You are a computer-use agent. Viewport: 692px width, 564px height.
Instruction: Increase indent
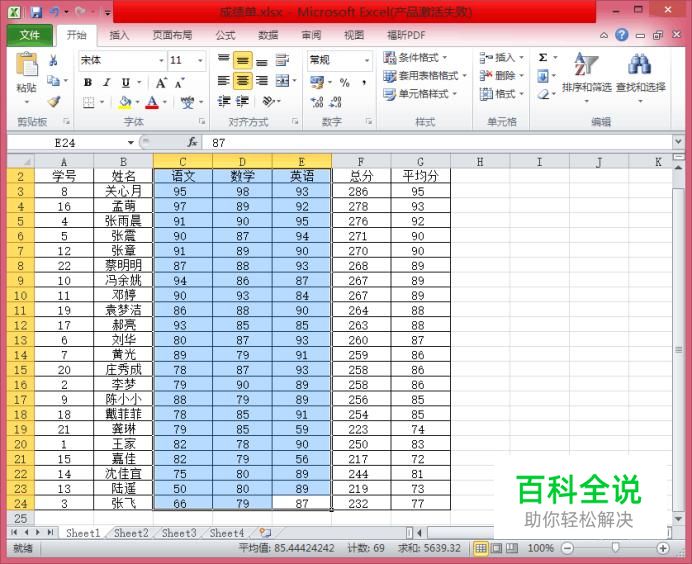tap(242, 102)
